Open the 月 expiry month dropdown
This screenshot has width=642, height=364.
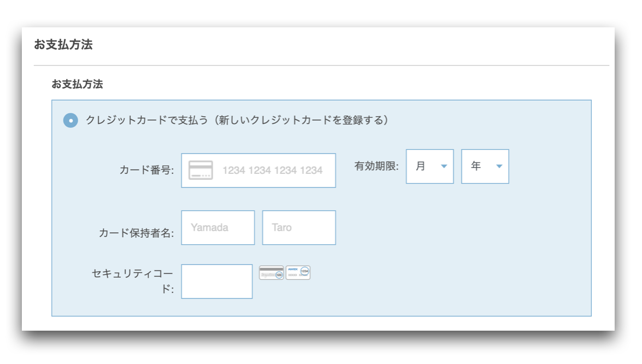click(x=429, y=167)
